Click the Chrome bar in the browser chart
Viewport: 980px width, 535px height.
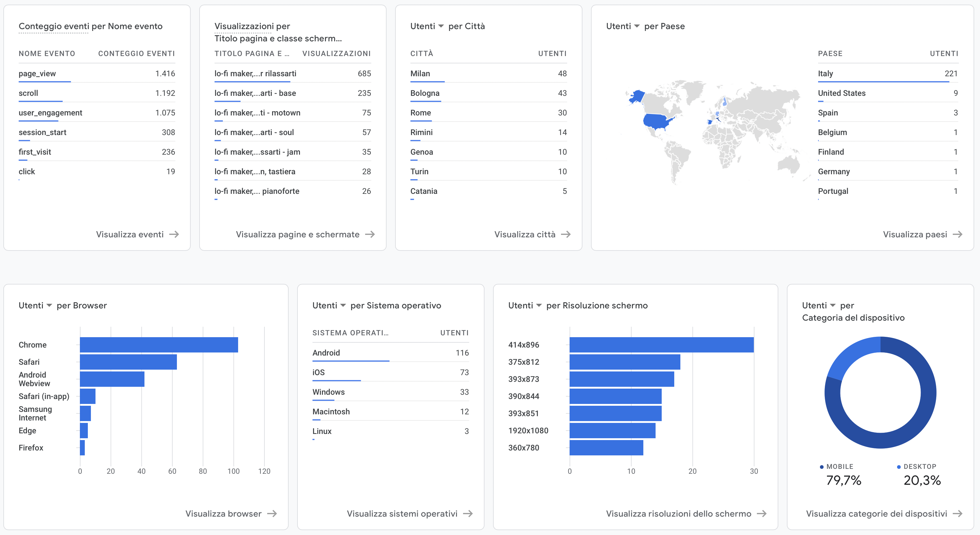click(159, 345)
